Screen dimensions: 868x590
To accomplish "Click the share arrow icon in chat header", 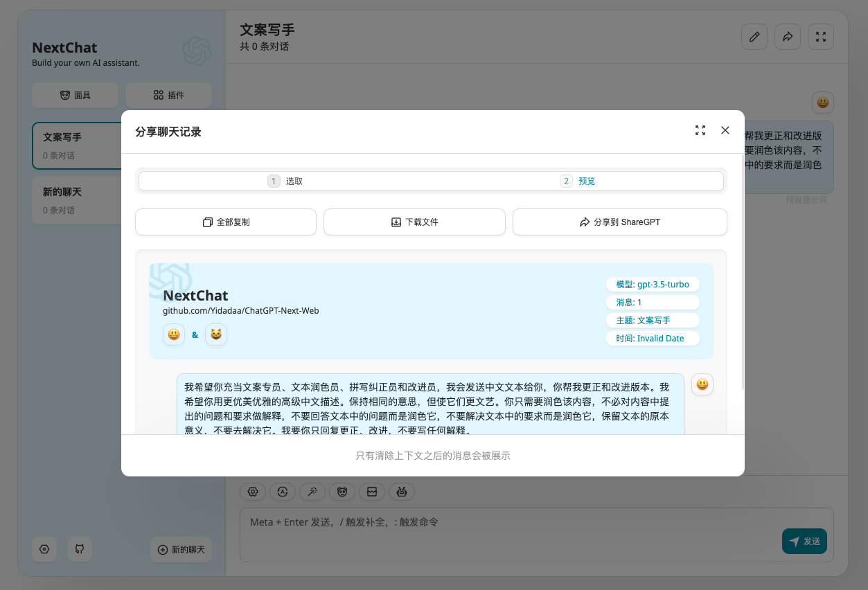I will tap(788, 37).
